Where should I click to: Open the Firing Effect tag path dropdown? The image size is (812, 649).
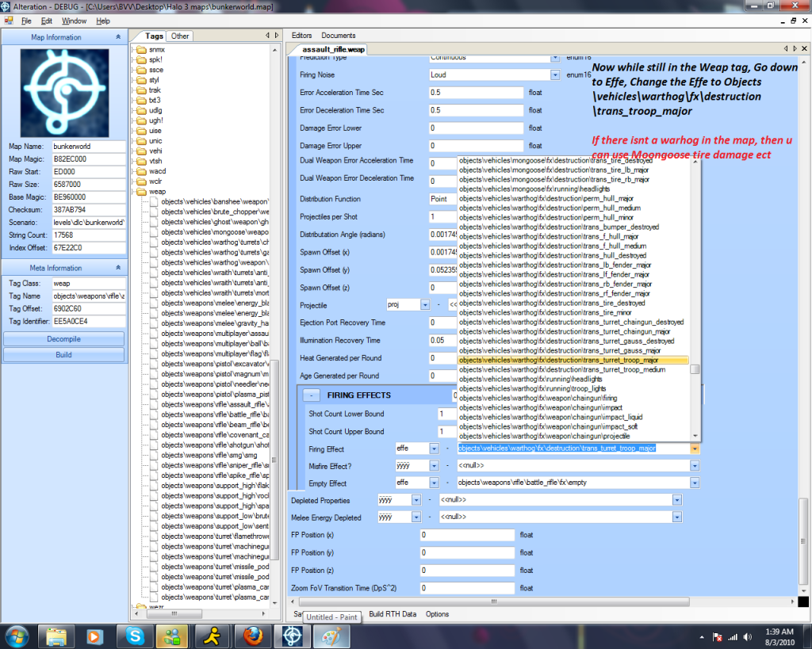click(x=695, y=449)
